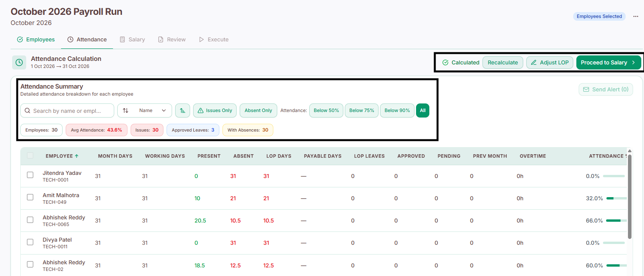Image resolution: width=644 pixels, height=276 pixels.
Task: Click the magnifier icon in search box
Action: (27, 111)
